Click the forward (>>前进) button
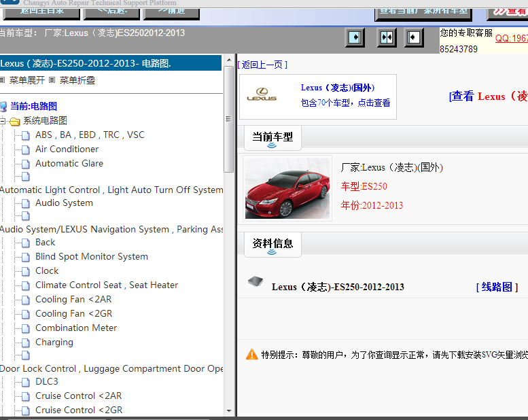This screenshot has height=420, width=528. point(171,14)
